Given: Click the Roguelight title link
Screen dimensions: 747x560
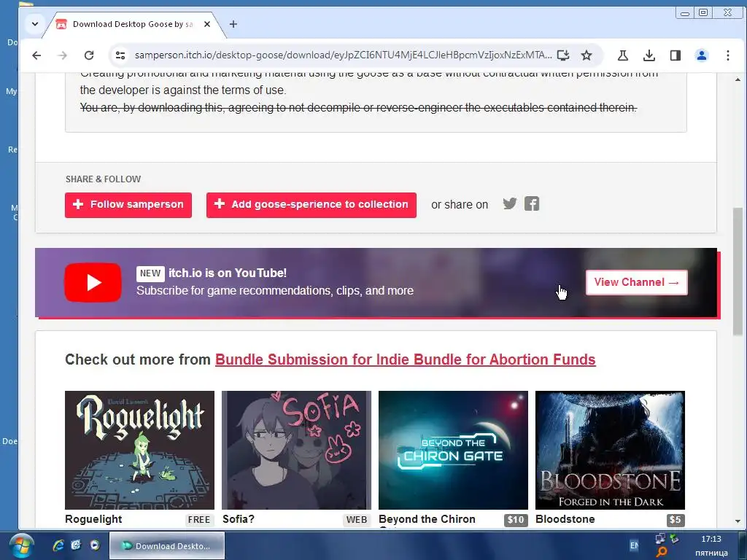Looking at the screenshot, I should pyautogui.click(x=93, y=519).
